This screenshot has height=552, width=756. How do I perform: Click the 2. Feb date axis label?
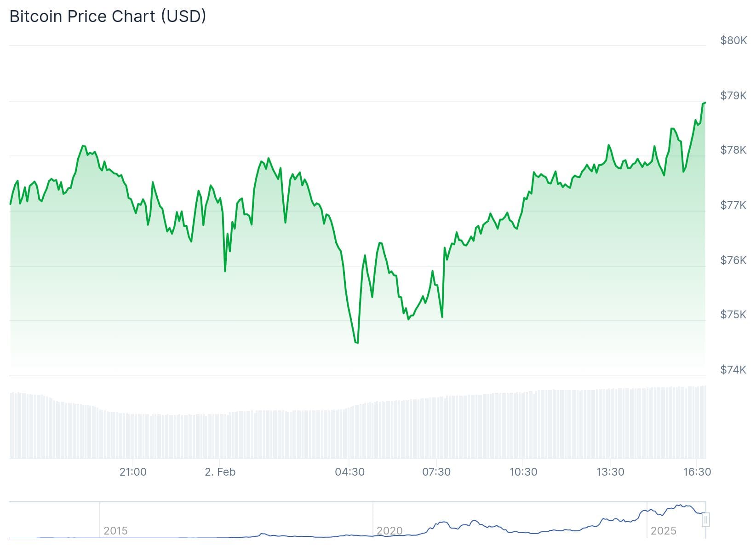(220, 472)
